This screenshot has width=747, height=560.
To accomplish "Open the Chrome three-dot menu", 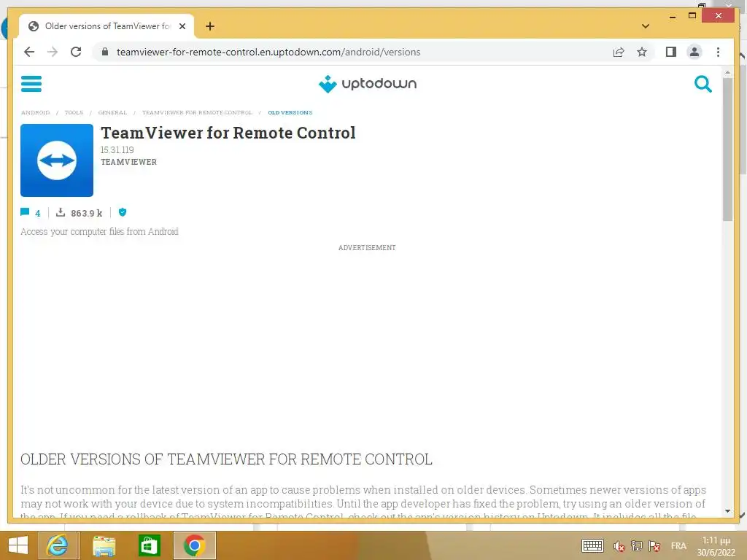I will (718, 52).
